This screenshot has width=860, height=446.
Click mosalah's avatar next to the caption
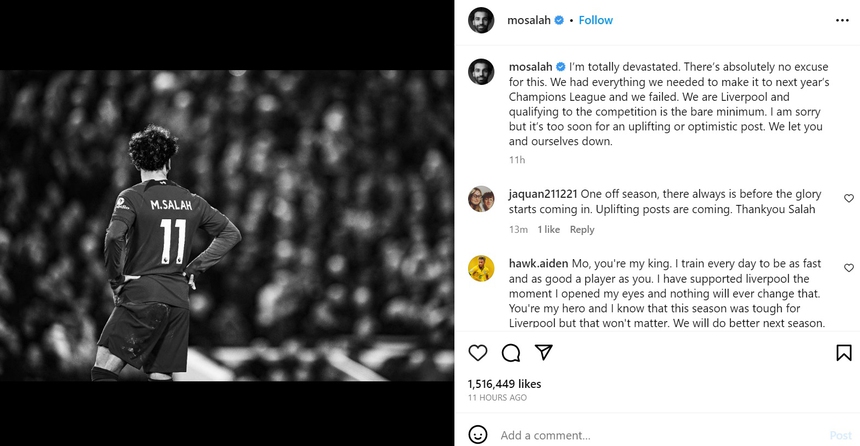click(x=481, y=71)
